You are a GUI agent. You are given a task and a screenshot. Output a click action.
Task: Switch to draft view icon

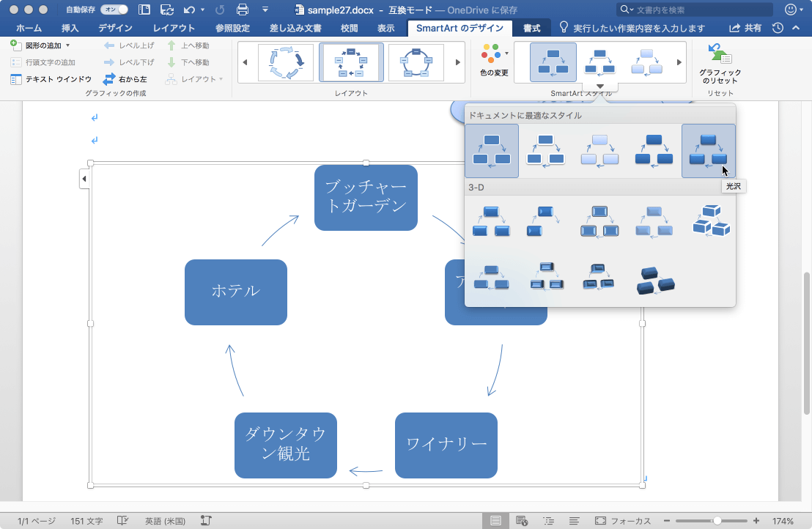pyautogui.click(x=575, y=521)
